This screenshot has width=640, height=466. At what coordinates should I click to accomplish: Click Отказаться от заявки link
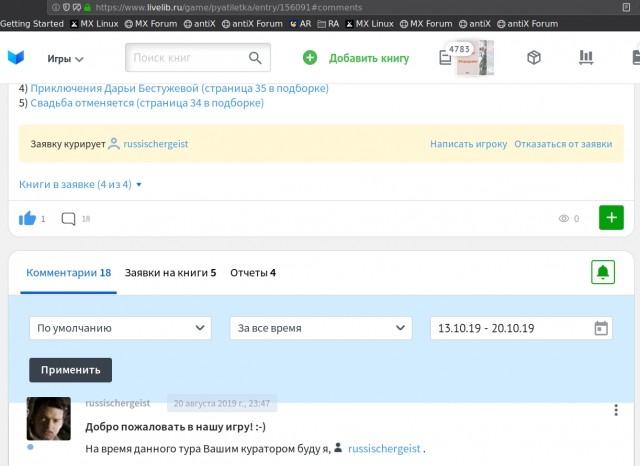click(563, 144)
